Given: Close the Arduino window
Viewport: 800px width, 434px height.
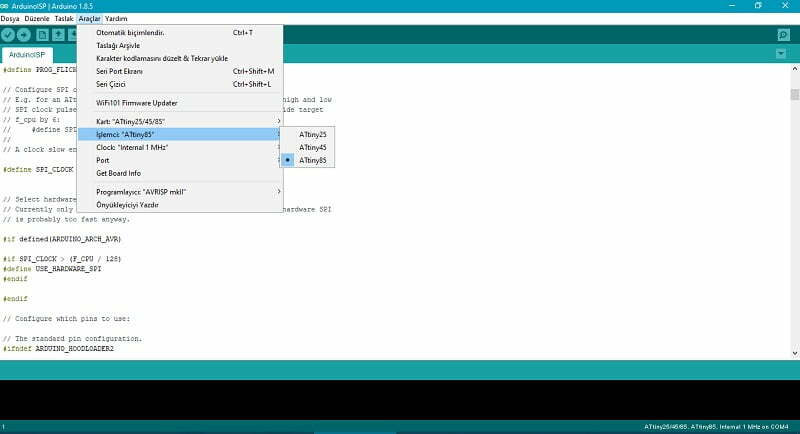Looking at the screenshot, I should click(x=785, y=6).
